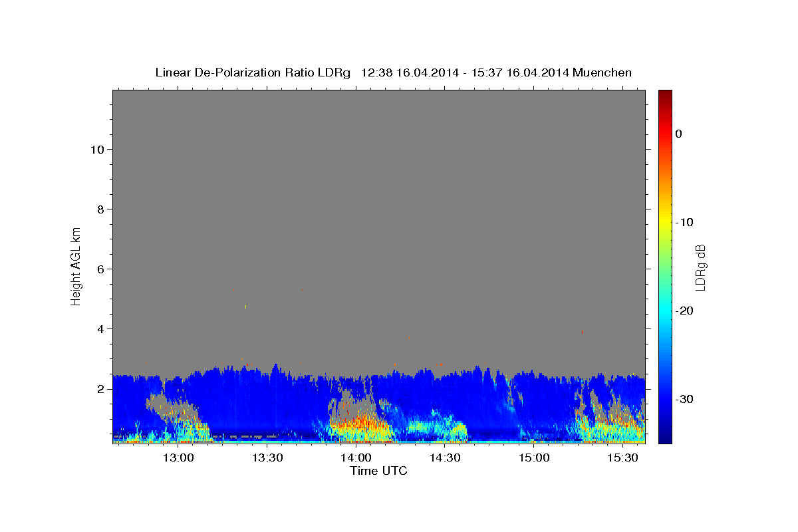Image resolution: width=798 pixels, height=532 pixels.
Task: Click the 'Height AGL km' axis label
Action: coord(76,266)
